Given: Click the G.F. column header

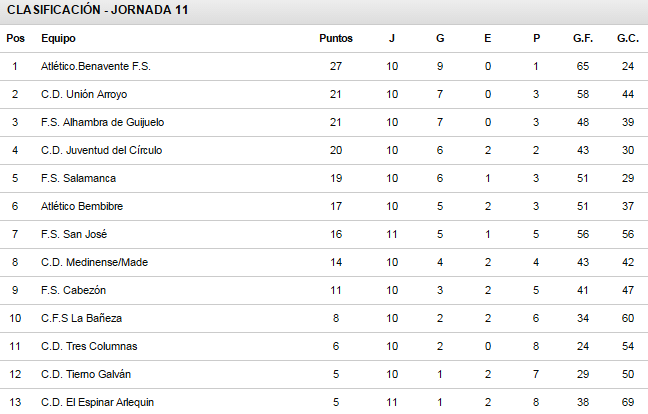Looking at the screenshot, I should [x=583, y=38].
